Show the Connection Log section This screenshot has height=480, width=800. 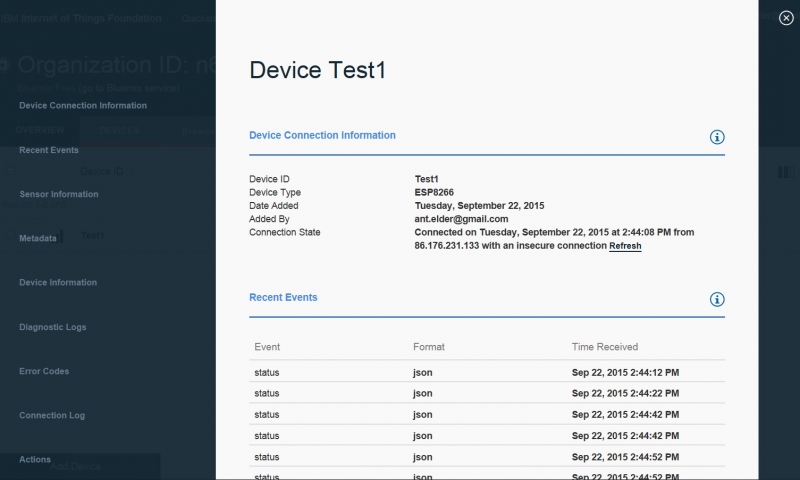pos(52,415)
